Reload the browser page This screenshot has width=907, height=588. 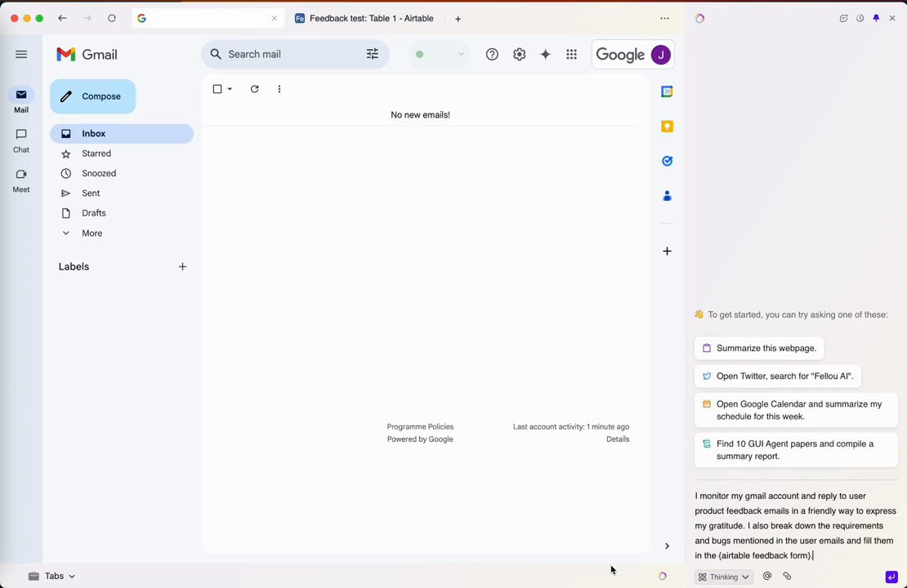[x=112, y=19]
